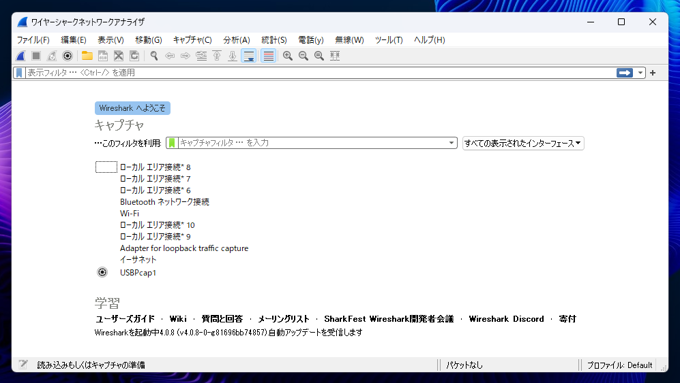Find a packet with the magnifier icon
This screenshot has height=383, width=680.
click(x=154, y=56)
